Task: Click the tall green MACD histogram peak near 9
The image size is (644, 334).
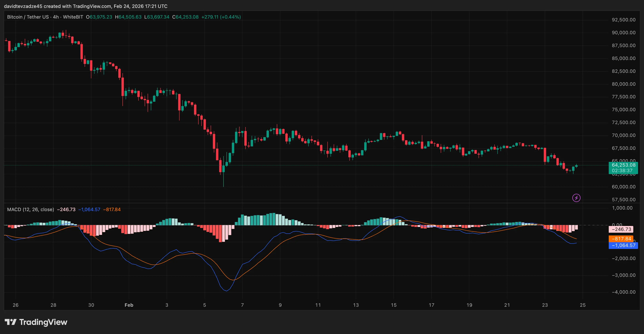Action: coord(274,219)
